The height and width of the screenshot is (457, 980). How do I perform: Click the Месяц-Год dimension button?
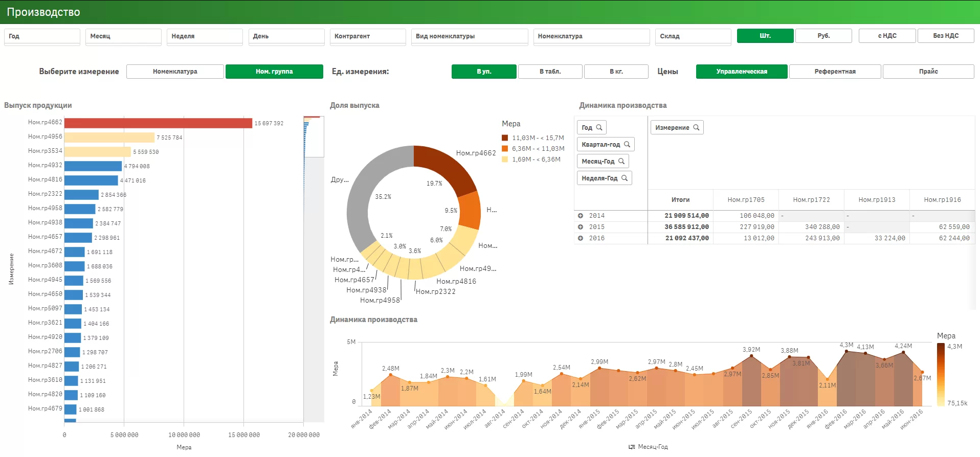[603, 162]
